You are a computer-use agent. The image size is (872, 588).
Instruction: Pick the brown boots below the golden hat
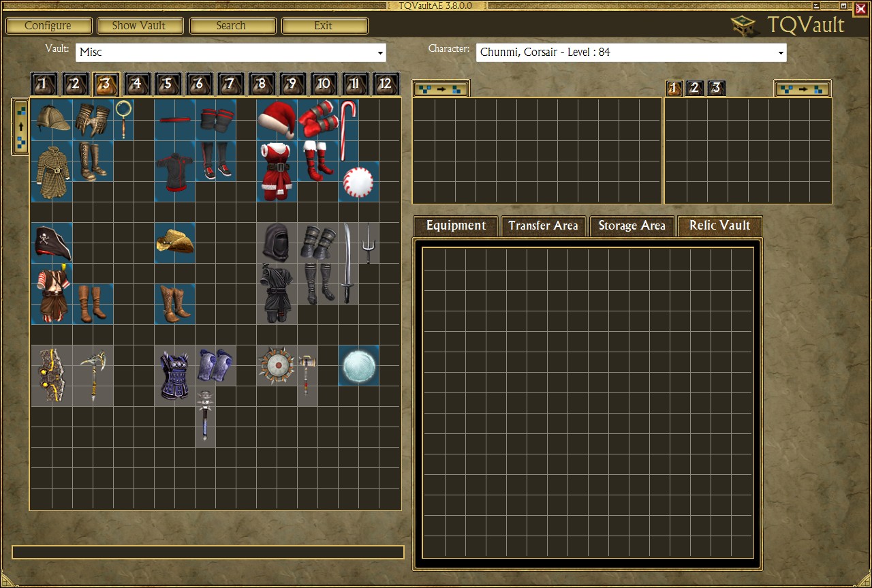click(x=174, y=304)
